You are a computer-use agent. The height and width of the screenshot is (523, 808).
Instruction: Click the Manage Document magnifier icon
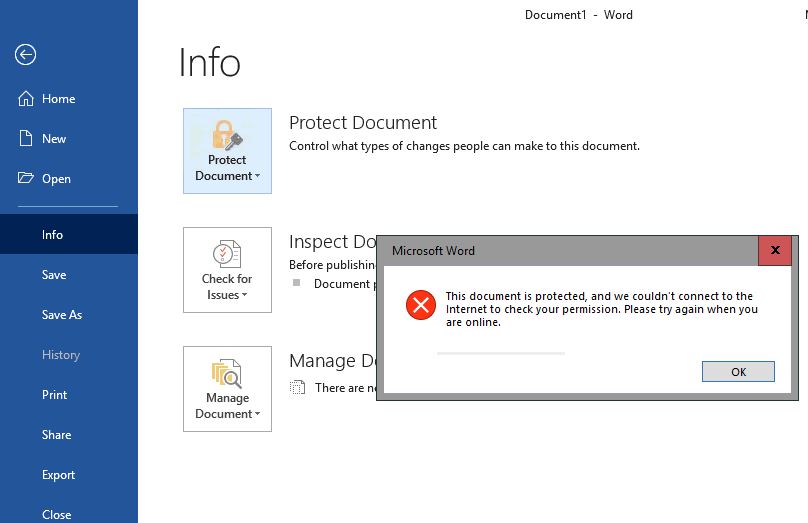click(x=227, y=373)
